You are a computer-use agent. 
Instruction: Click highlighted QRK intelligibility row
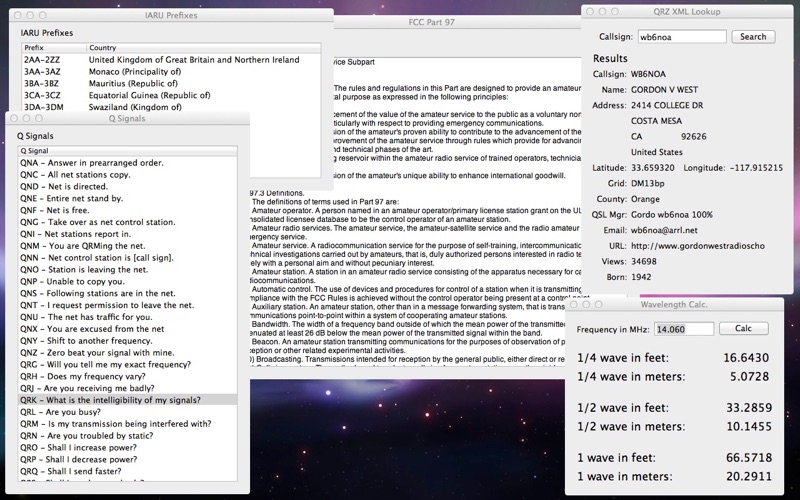click(x=128, y=400)
